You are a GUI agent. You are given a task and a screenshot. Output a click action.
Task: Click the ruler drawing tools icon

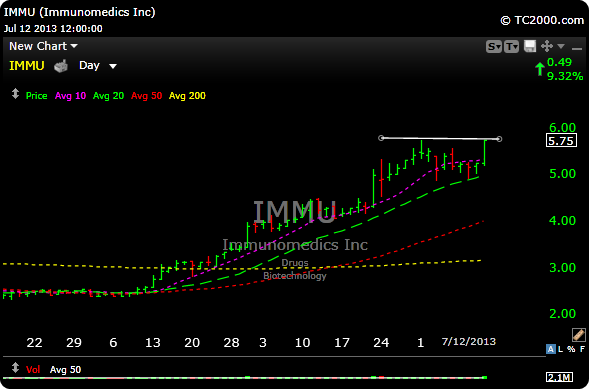click(578, 334)
